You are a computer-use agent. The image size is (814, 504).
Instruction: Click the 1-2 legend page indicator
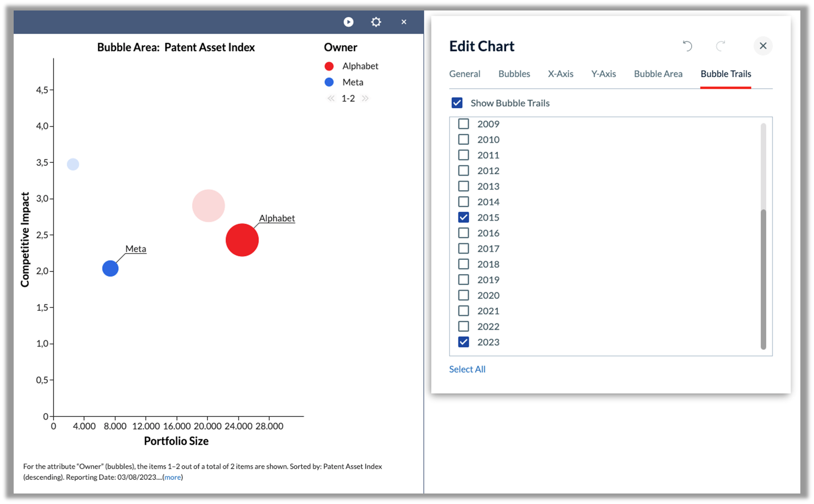tap(348, 98)
